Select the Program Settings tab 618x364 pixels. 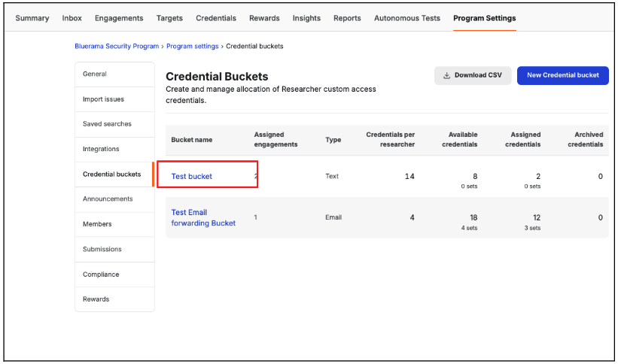tap(485, 18)
